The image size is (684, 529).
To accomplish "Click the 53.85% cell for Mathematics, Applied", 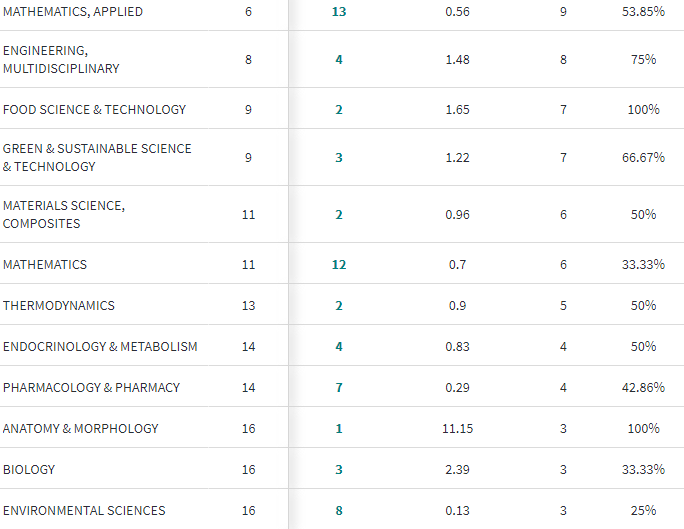I will [x=643, y=12].
